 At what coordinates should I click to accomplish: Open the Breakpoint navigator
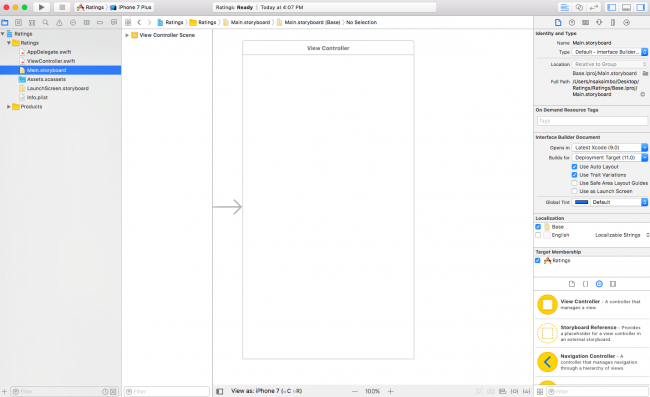point(100,22)
